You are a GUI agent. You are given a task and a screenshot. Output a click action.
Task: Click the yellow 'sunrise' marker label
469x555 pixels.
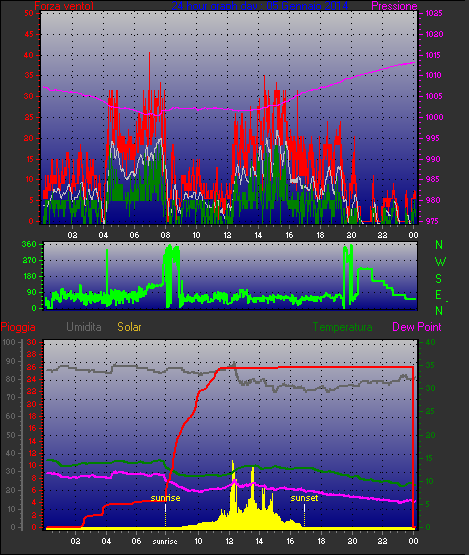[x=165, y=498]
